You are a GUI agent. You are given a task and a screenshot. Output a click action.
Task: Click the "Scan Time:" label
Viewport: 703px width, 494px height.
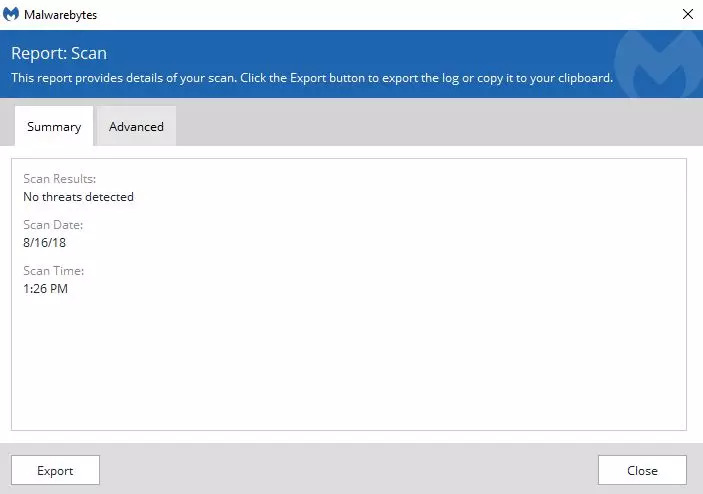53,271
